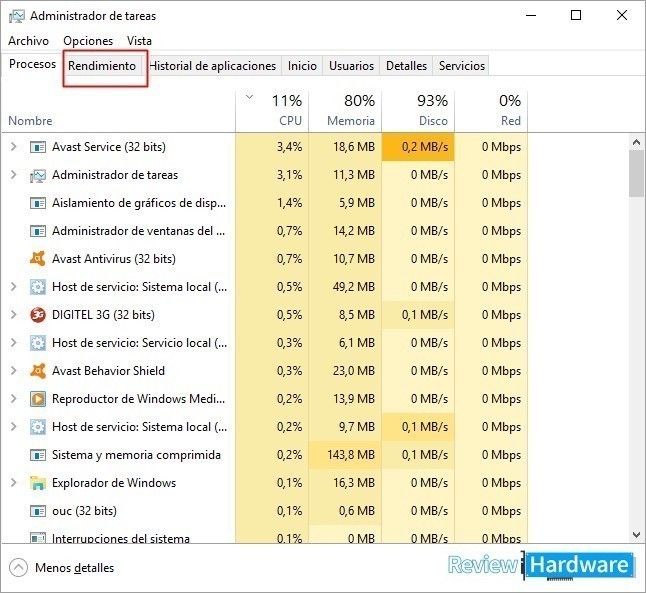Click the 0,2 MB/s disk value
The height and width of the screenshot is (593, 646).
click(x=425, y=147)
